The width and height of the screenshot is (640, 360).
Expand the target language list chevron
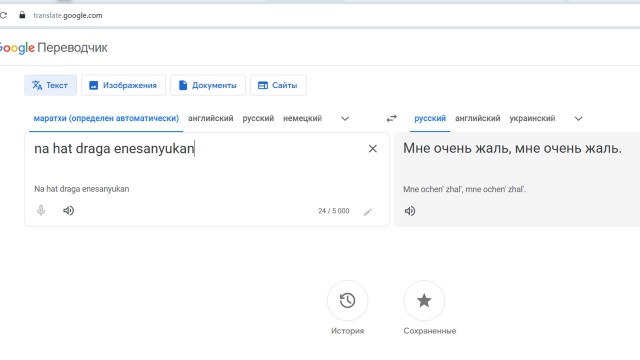pos(578,119)
